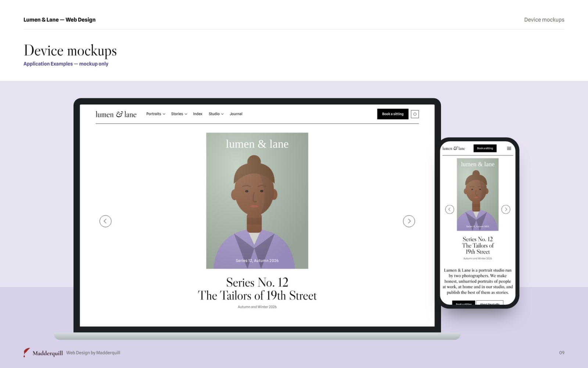
Task: Click the square circle icon in laptop header
Action: click(415, 114)
